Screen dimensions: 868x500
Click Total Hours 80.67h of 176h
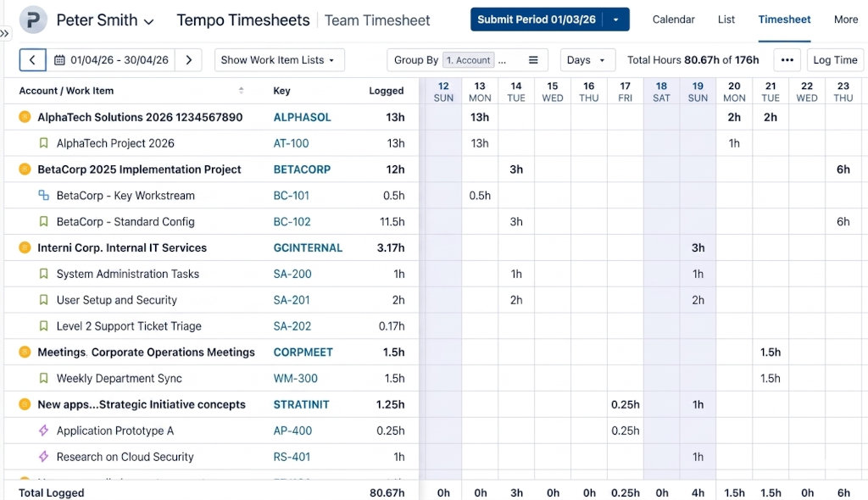693,60
